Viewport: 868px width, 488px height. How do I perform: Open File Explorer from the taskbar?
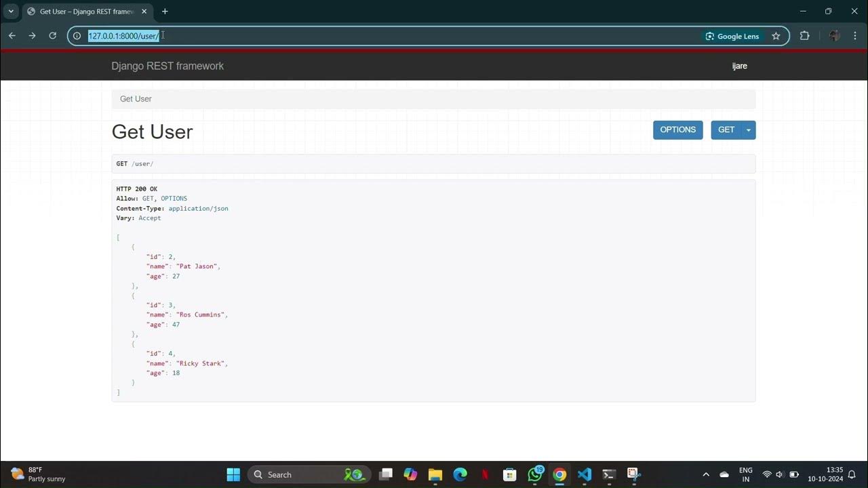(435, 474)
